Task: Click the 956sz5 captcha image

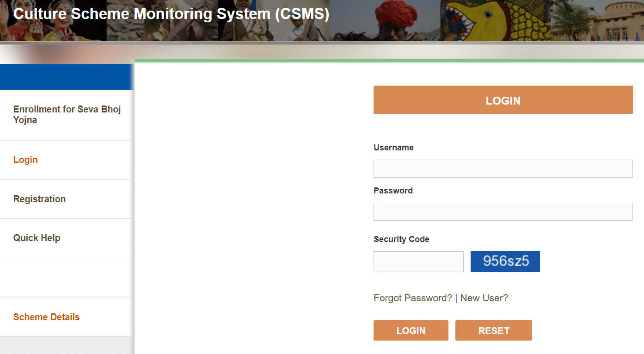Action: (505, 261)
